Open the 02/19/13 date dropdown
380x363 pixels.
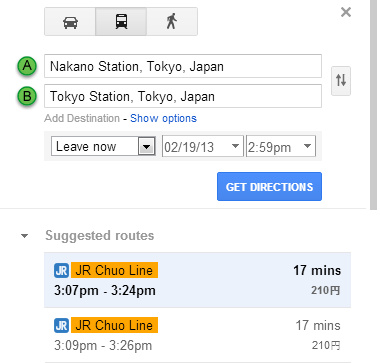click(x=203, y=146)
